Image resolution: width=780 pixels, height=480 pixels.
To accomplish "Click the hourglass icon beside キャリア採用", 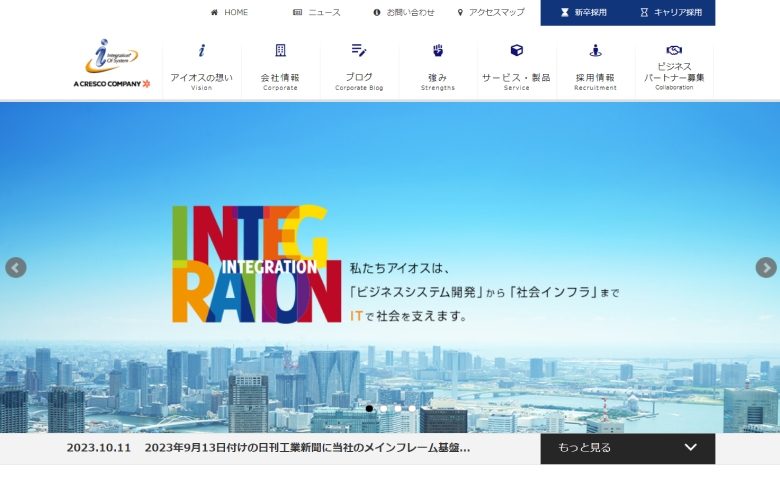I will coord(644,12).
